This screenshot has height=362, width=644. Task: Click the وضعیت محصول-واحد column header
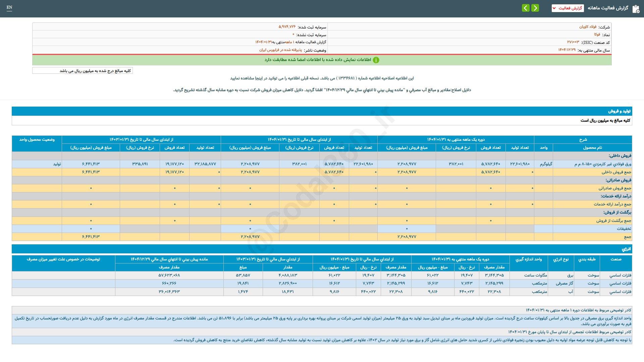(x=37, y=140)
